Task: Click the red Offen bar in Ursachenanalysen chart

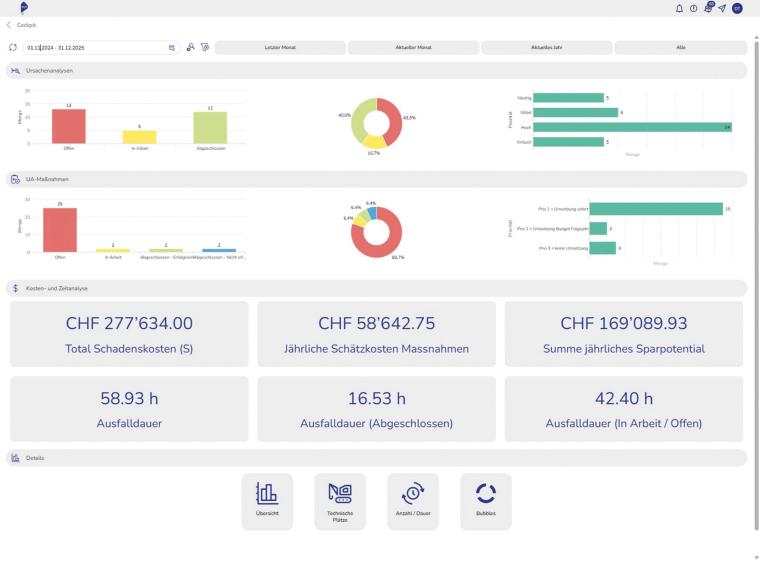Action: pyautogui.click(x=69, y=126)
